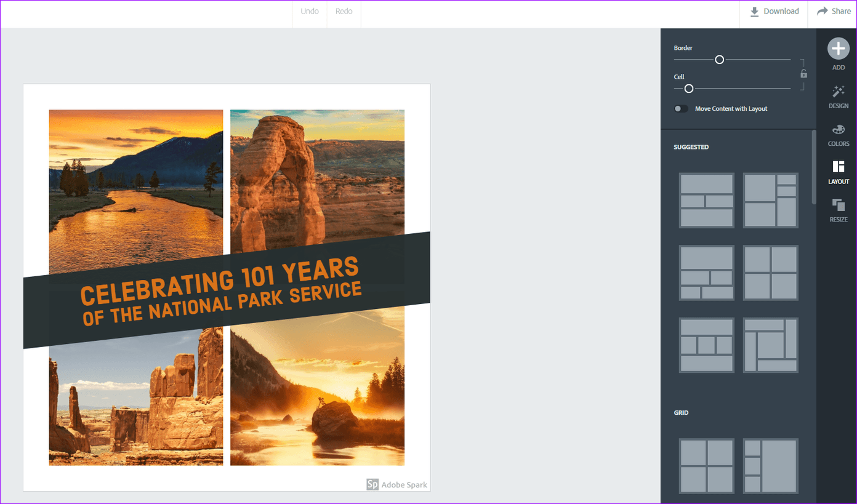Click the Add plus icon
The width and height of the screenshot is (857, 504).
pos(838,49)
